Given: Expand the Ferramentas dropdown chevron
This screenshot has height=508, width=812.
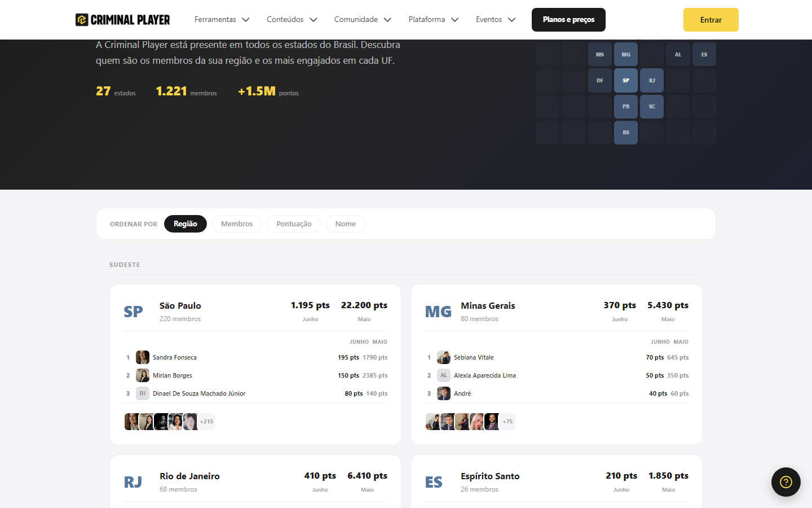Looking at the screenshot, I should point(246,20).
